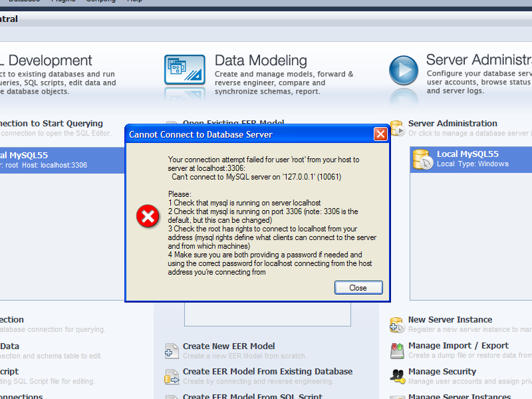
Task: Select the Local MySQL55 server instance icon
Action: (x=422, y=159)
